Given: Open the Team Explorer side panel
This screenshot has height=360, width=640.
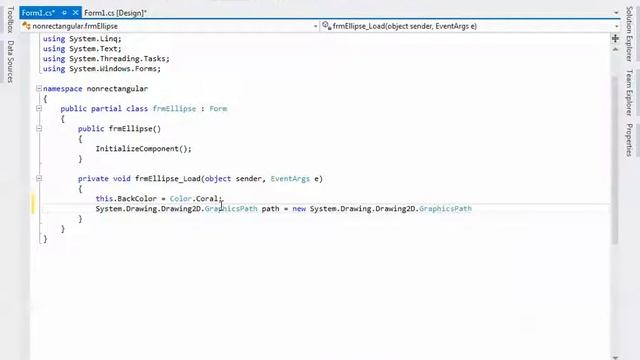Looking at the screenshot, I should (x=629, y=93).
